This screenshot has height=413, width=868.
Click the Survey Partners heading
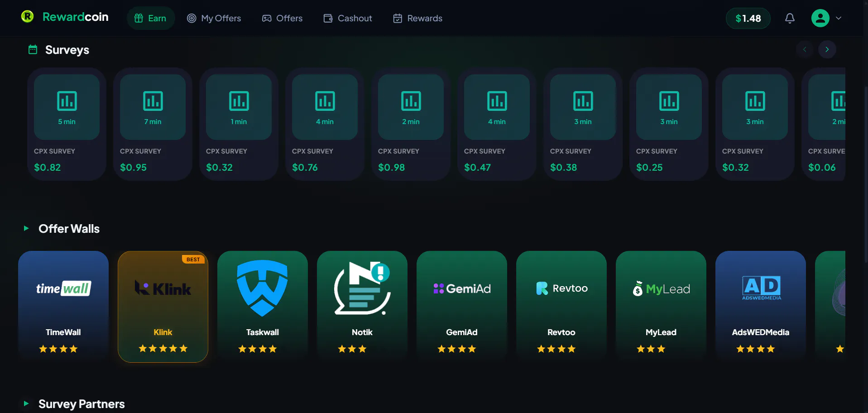tap(82, 403)
